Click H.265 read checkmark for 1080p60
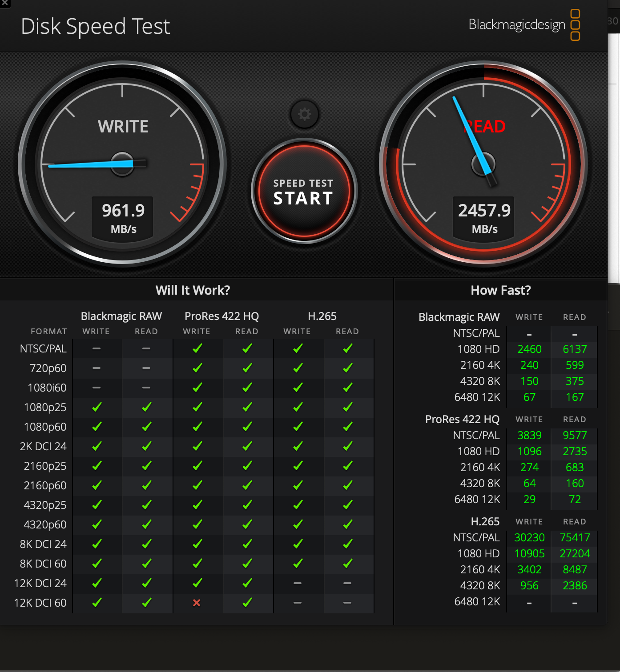This screenshot has height=672, width=620. pyautogui.click(x=348, y=426)
